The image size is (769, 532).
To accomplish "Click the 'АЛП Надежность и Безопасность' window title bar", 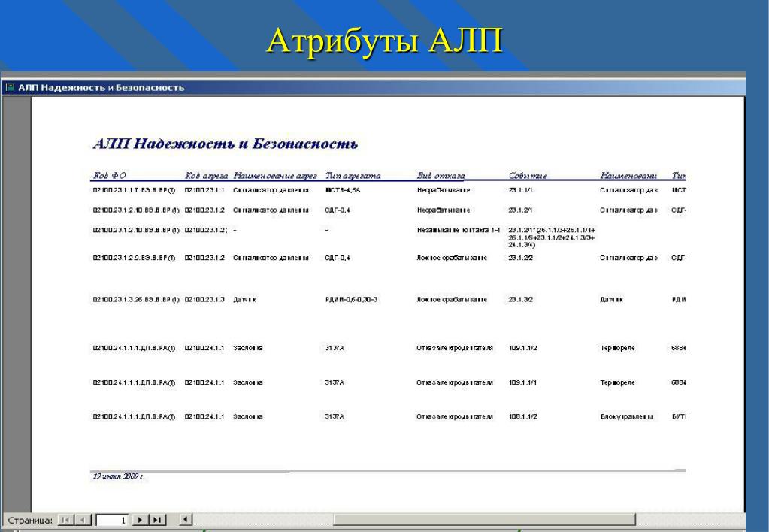I will pyautogui.click(x=373, y=88).
